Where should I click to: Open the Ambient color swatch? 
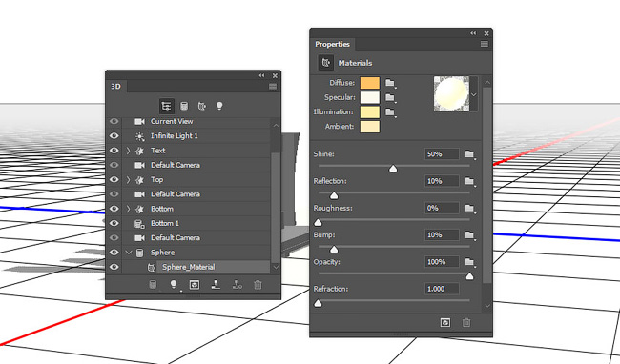370,127
